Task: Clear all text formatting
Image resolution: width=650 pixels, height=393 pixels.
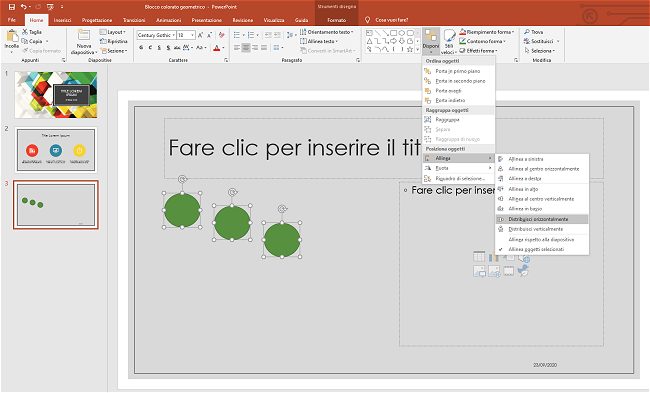Action: pos(222,35)
